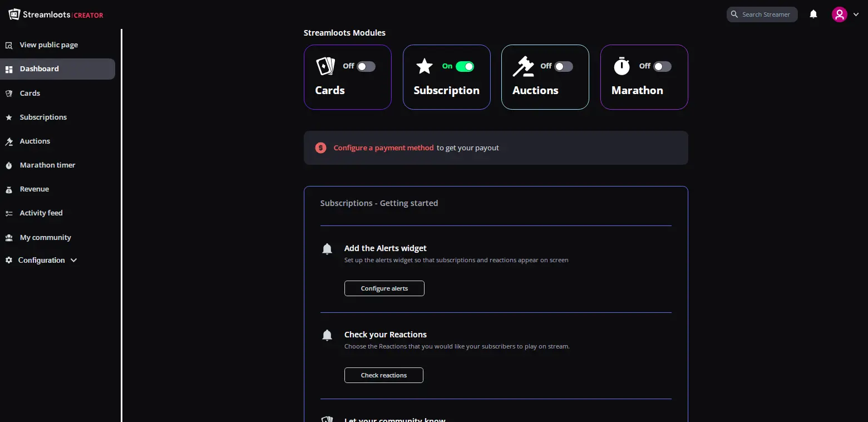Click the Activity feed list icon
Screen dimensions: 868x422
coord(9,213)
